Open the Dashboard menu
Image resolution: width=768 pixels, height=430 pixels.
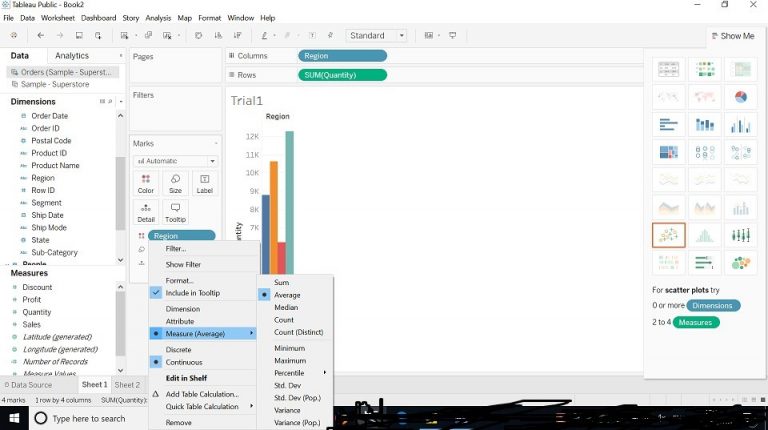coord(98,18)
